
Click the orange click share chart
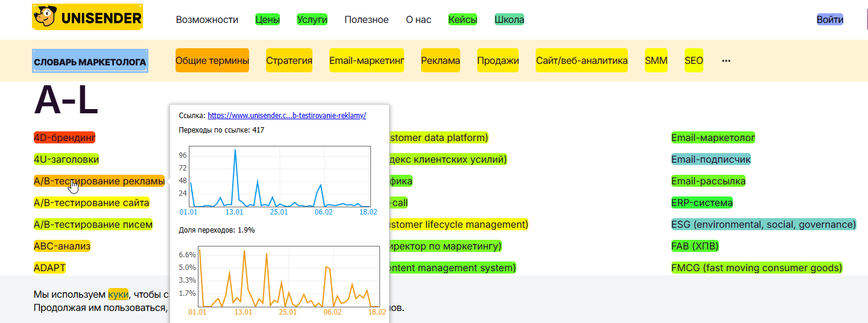(x=288, y=276)
